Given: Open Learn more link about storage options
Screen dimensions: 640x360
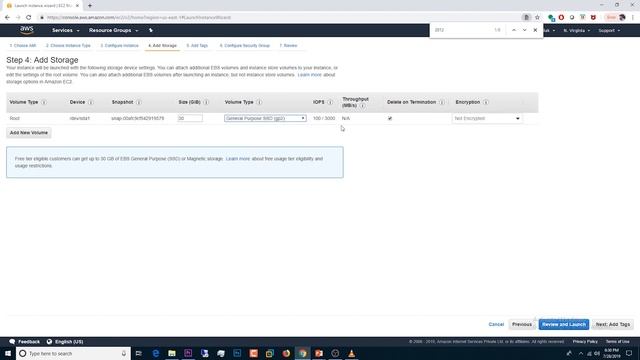Looking at the screenshot, I should tap(309, 75).
